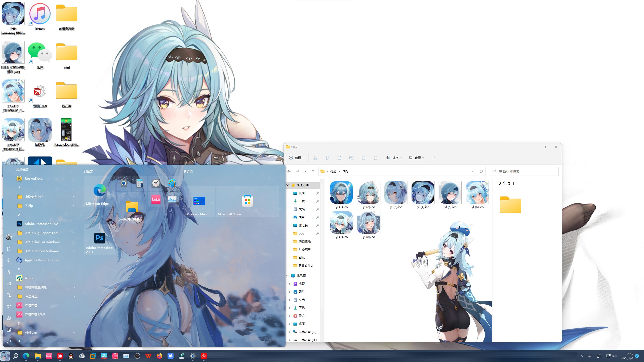Expand 本地磁盘 (C:) in navigation tree

point(289,332)
